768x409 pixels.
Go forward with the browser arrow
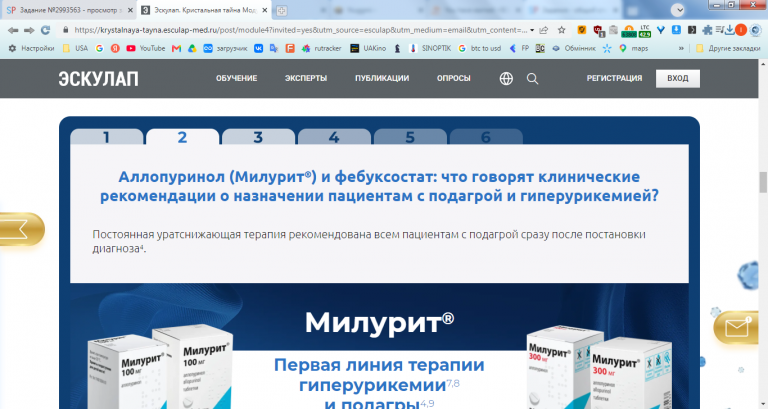pyautogui.click(x=29, y=30)
